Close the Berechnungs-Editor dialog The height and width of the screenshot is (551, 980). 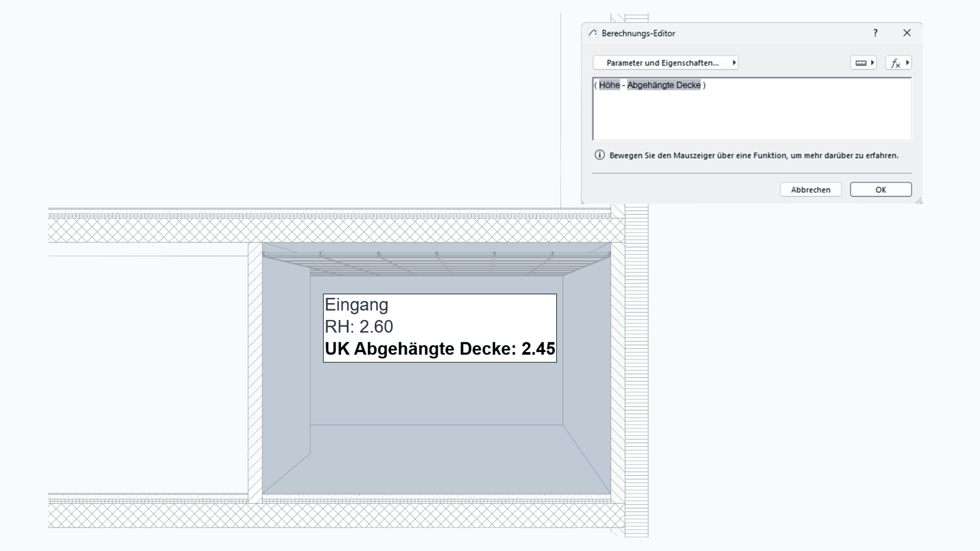pos(906,33)
